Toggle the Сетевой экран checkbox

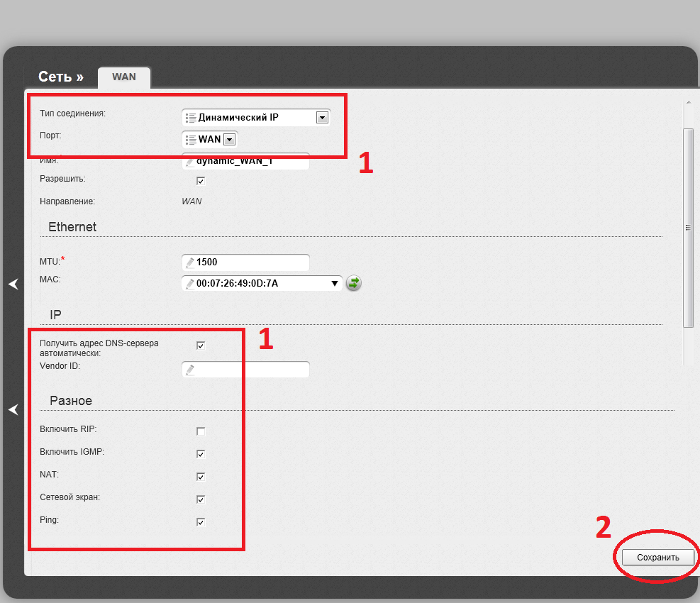(x=201, y=499)
